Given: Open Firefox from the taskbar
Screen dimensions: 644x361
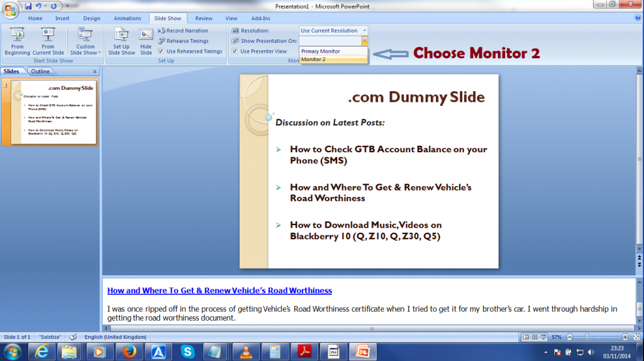Looking at the screenshot, I should click(x=129, y=352).
